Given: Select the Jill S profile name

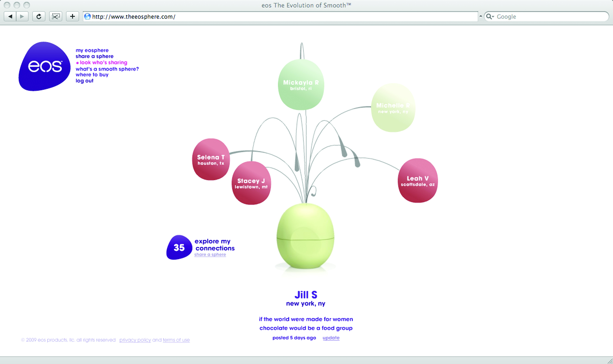Looking at the screenshot, I should tap(306, 295).
